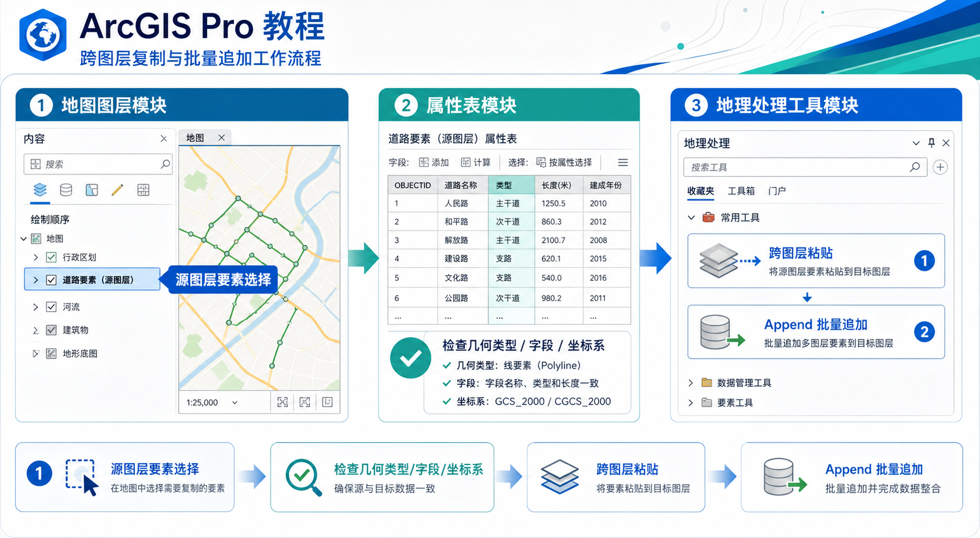
Task: Collapse the 地图 tree node
Action: pyautogui.click(x=24, y=239)
